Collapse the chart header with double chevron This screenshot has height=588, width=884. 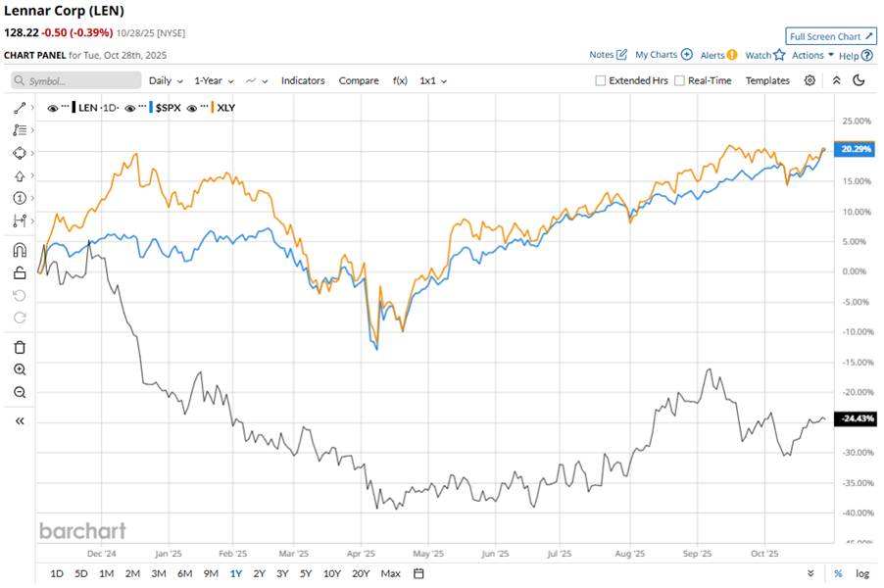click(x=837, y=80)
